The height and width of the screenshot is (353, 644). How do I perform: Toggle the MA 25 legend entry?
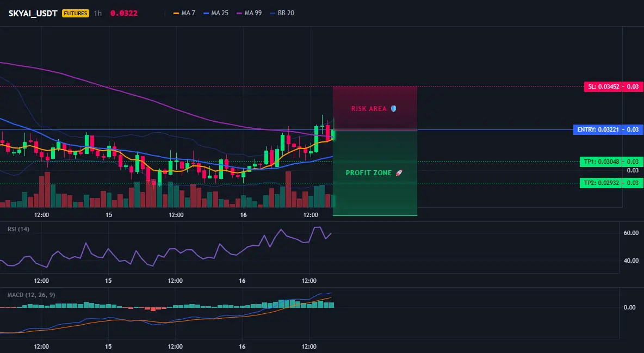click(x=216, y=13)
